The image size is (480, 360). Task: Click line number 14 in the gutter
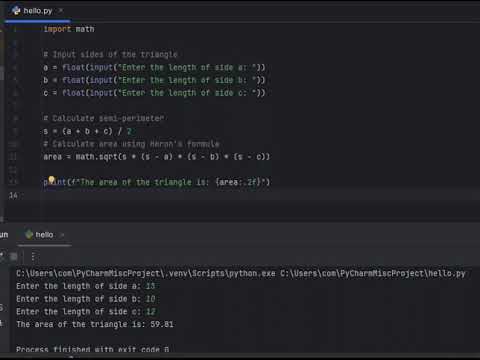[x=13, y=195]
